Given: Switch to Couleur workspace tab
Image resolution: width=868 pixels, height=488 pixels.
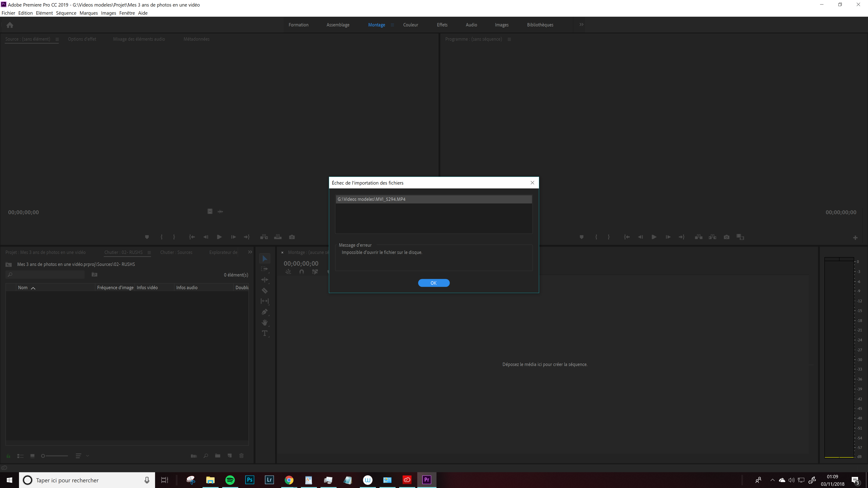Looking at the screenshot, I should (x=410, y=25).
